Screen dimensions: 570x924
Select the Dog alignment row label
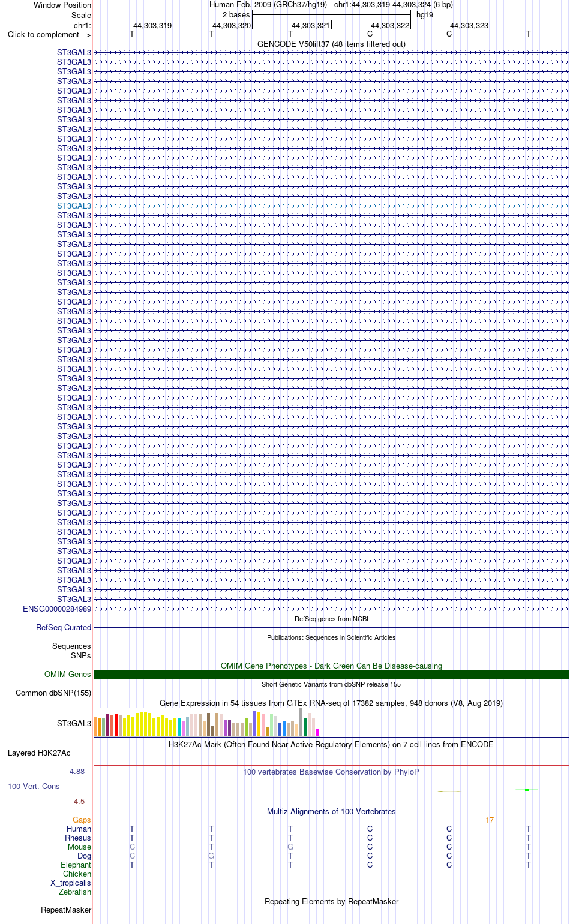85,856
